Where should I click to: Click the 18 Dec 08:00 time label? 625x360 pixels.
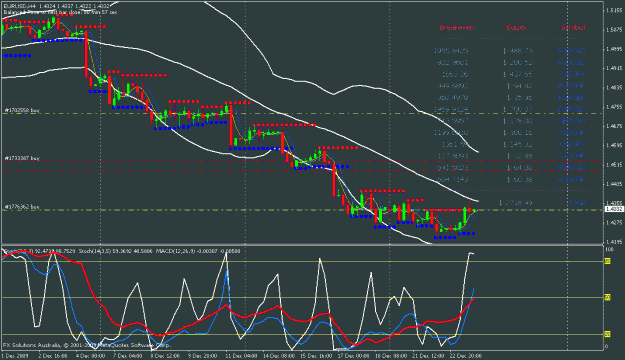click(391, 356)
